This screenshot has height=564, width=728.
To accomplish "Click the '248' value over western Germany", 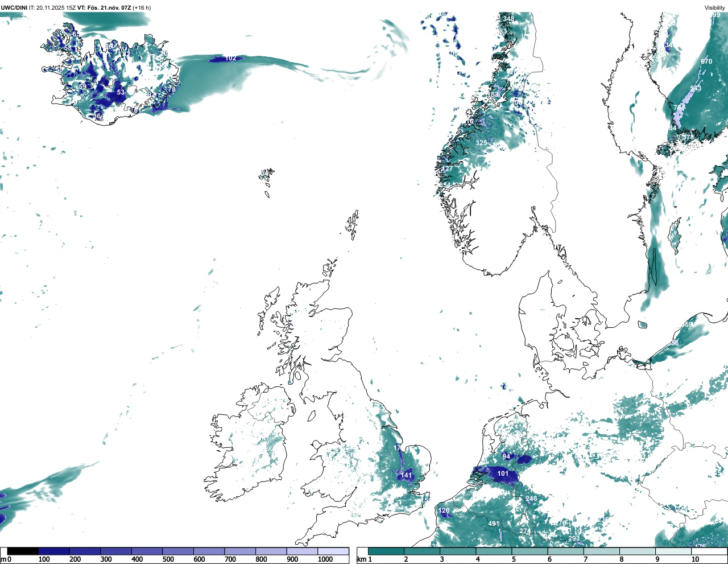I will [x=531, y=499].
